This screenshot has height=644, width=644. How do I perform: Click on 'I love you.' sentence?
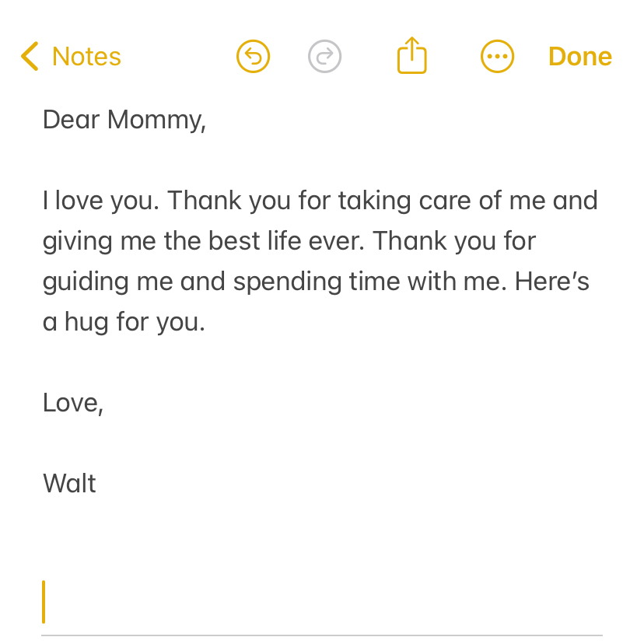[x=100, y=201]
